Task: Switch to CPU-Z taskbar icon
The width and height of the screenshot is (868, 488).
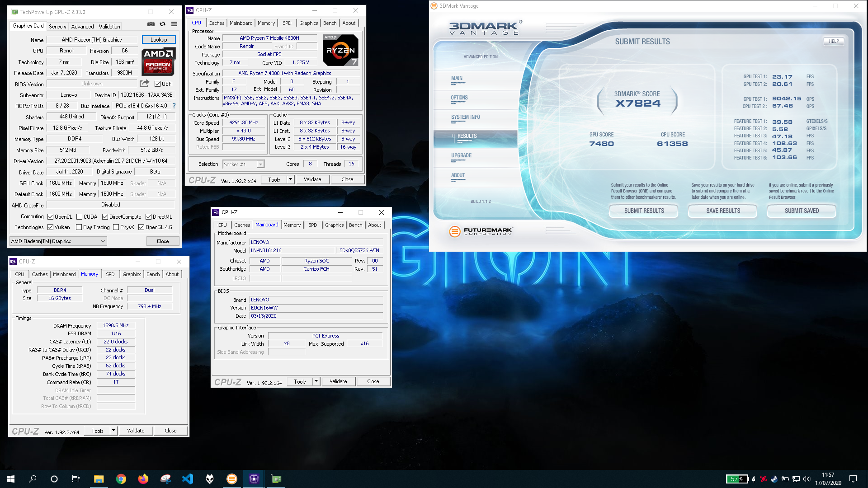Action: (x=254, y=479)
